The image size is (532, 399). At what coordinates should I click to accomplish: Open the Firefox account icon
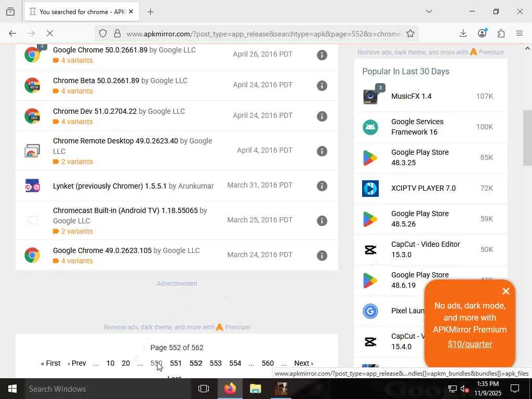pos(482,33)
